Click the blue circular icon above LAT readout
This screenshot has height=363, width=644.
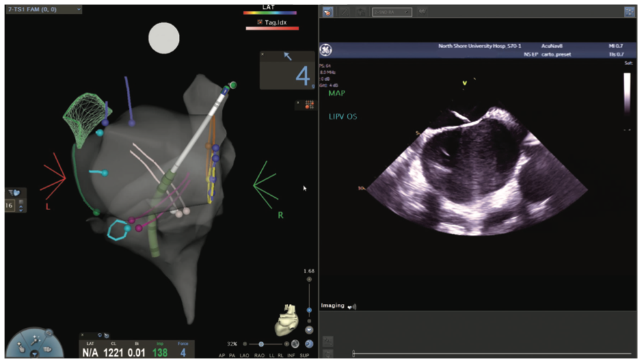tap(100, 336)
